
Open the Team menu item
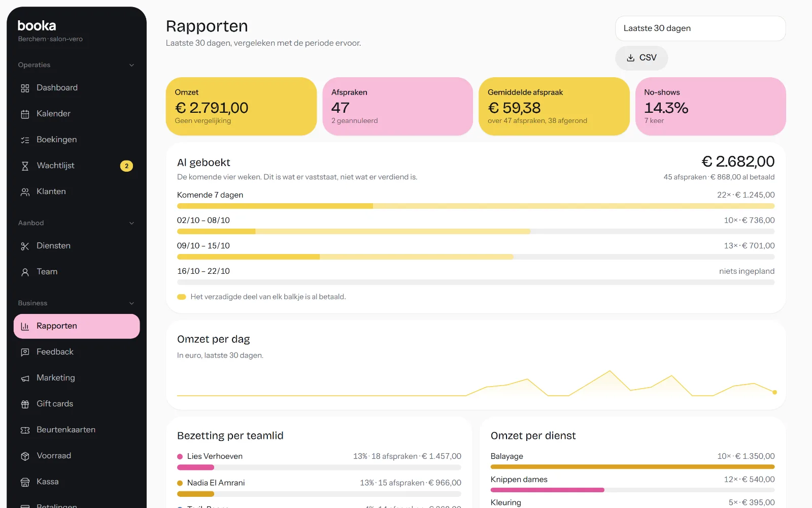coord(77,272)
